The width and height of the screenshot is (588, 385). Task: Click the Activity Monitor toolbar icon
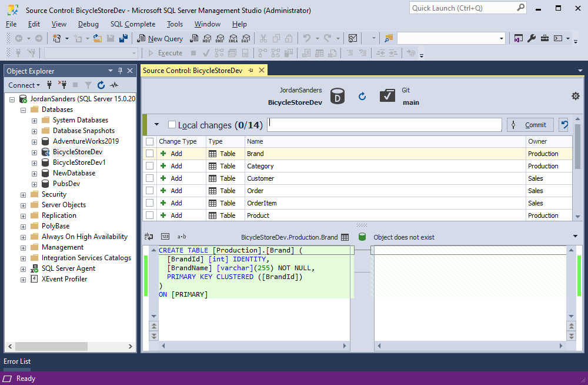[x=353, y=38]
